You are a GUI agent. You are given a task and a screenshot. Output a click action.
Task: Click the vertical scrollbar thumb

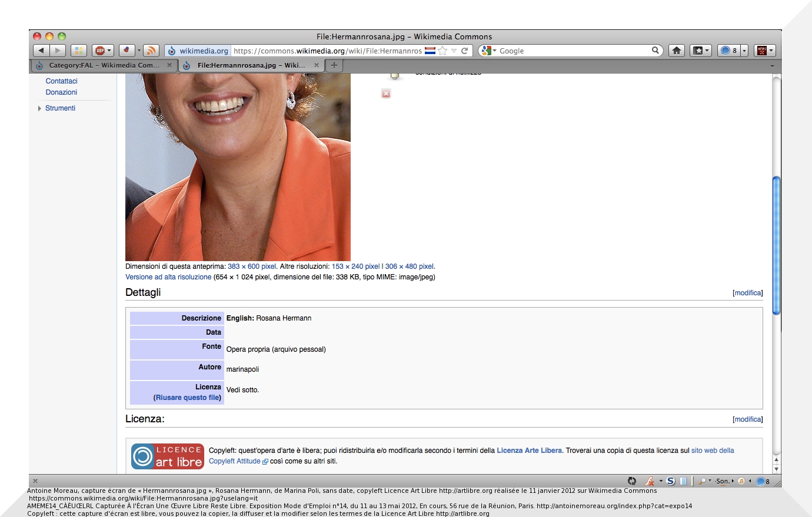776,245
